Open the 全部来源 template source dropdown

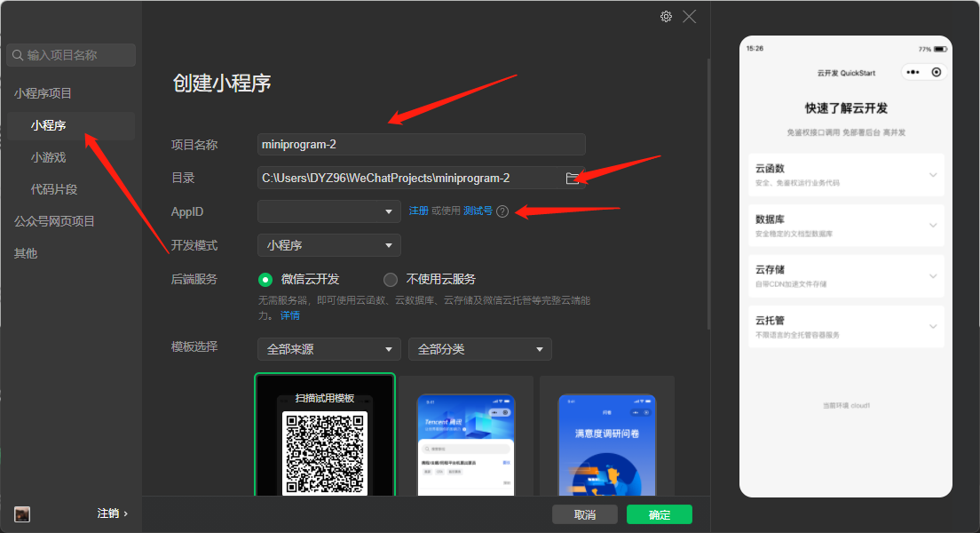329,349
